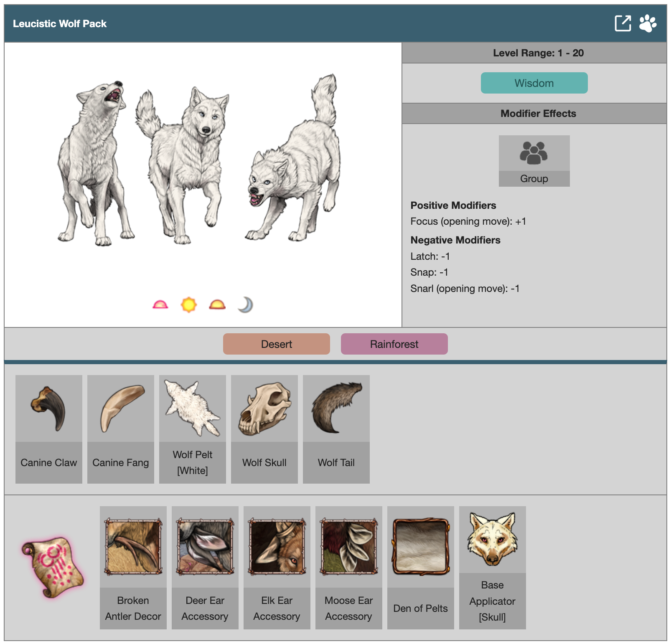
Task: Select the Wolf Tail item
Action: pyautogui.click(x=336, y=429)
